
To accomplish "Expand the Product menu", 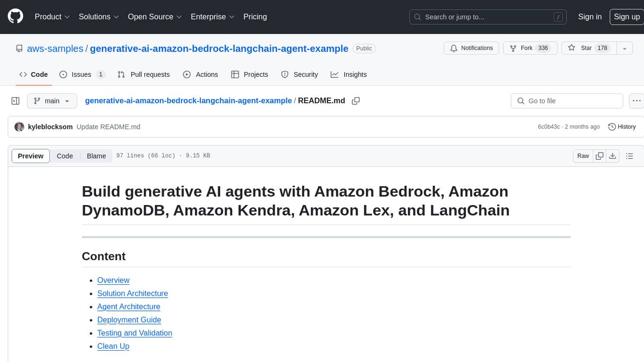I will [52, 17].
